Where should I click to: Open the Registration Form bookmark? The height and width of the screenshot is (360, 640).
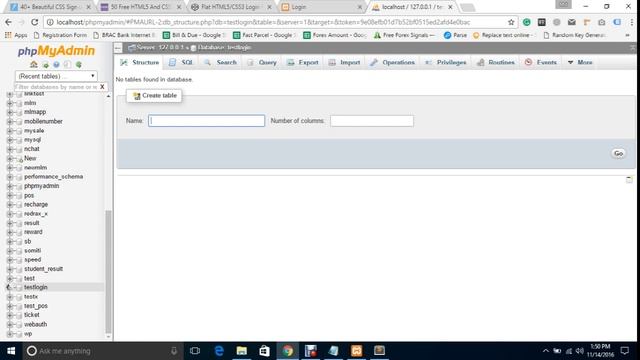point(61,35)
